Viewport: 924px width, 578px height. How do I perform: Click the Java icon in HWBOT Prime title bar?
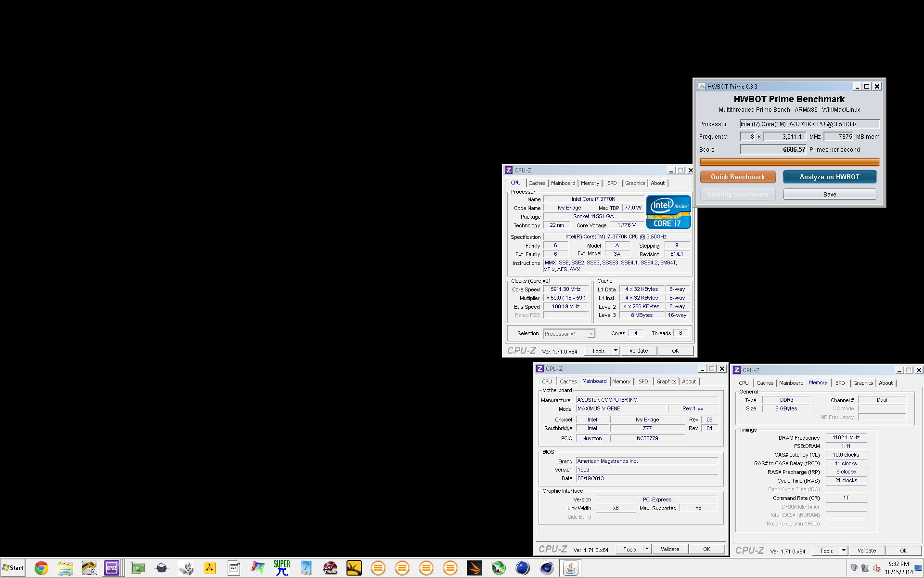point(702,86)
